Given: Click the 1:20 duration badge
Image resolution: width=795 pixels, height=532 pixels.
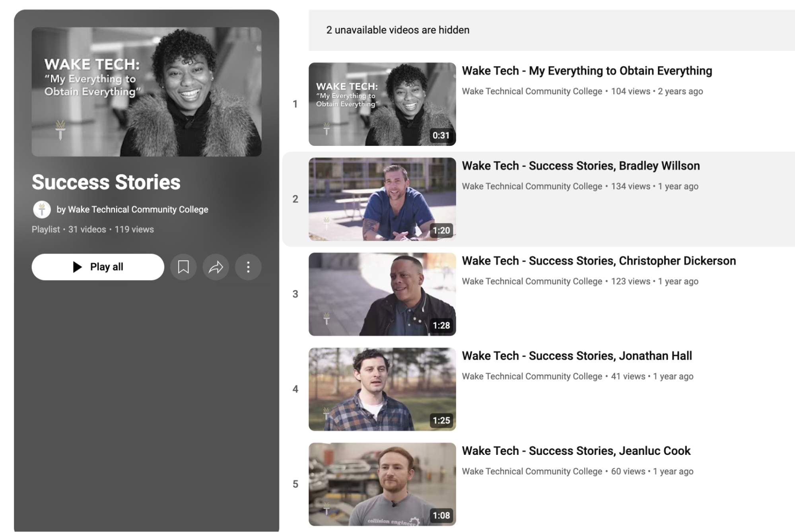Looking at the screenshot, I should click(441, 231).
